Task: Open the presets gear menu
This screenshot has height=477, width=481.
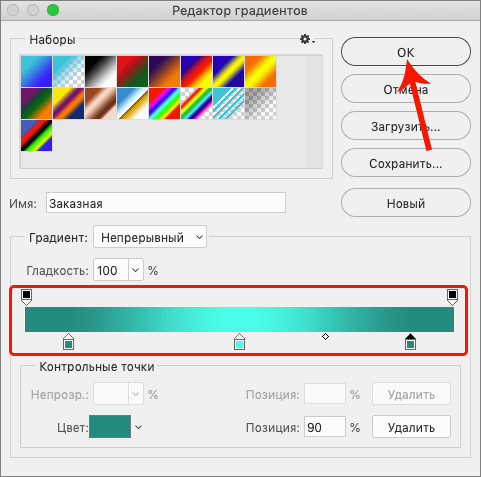Action: point(307,39)
